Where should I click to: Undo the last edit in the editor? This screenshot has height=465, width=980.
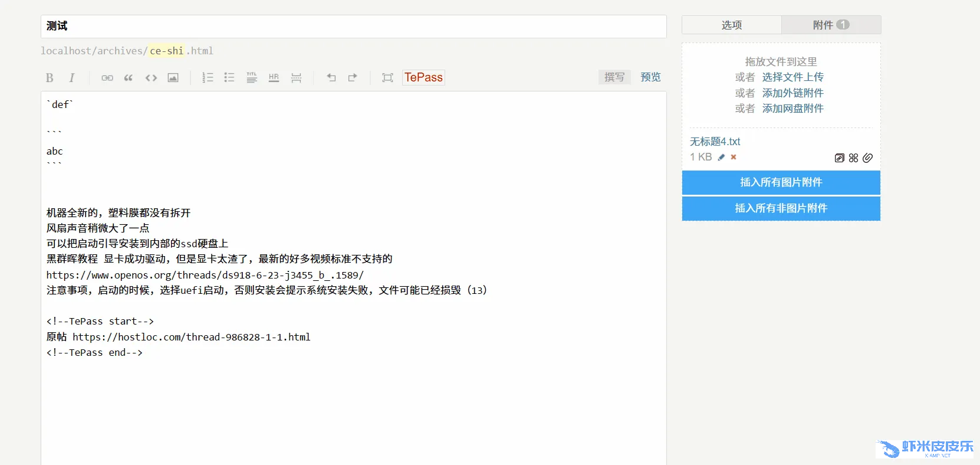331,78
